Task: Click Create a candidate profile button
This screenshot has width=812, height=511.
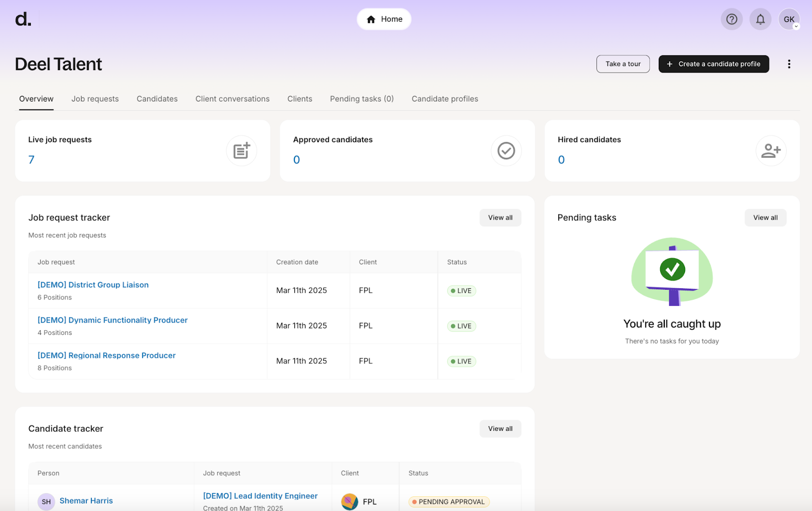Action: (x=714, y=64)
